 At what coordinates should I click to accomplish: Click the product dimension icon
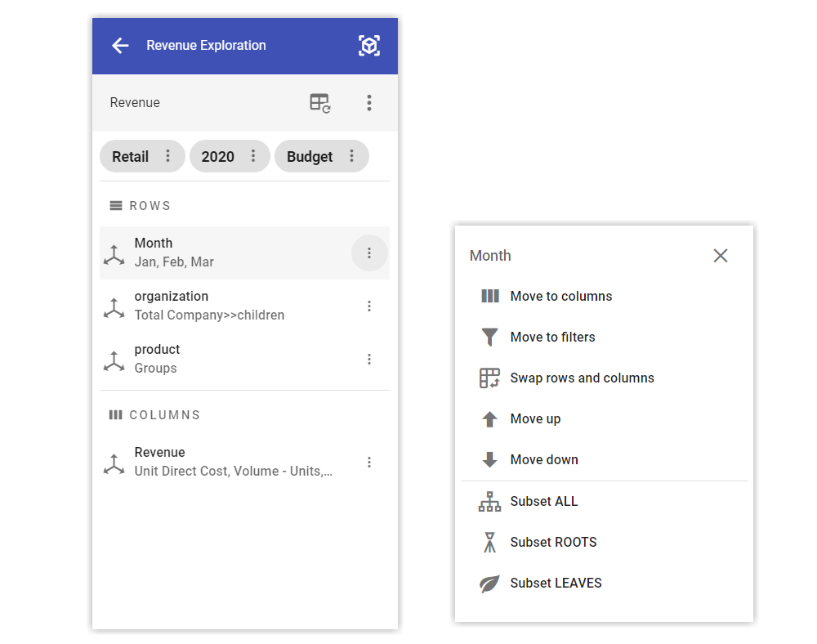tap(114, 361)
